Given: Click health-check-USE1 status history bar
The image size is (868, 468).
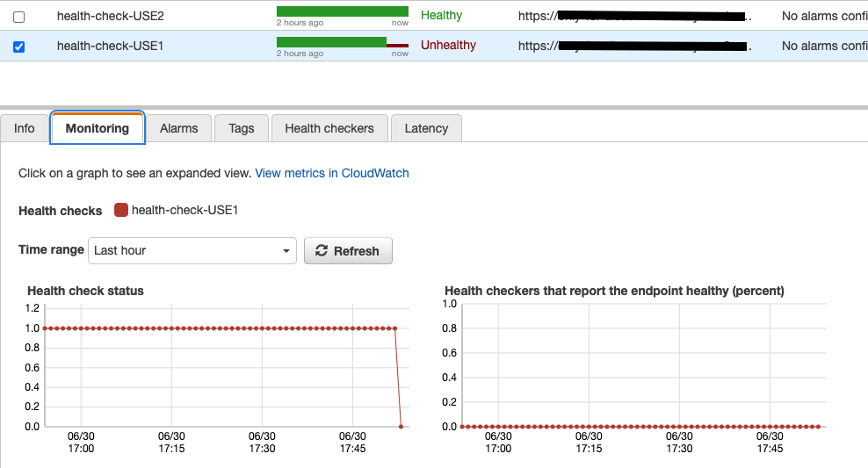Looking at the screenshot, I should click(x=343, y=42).
